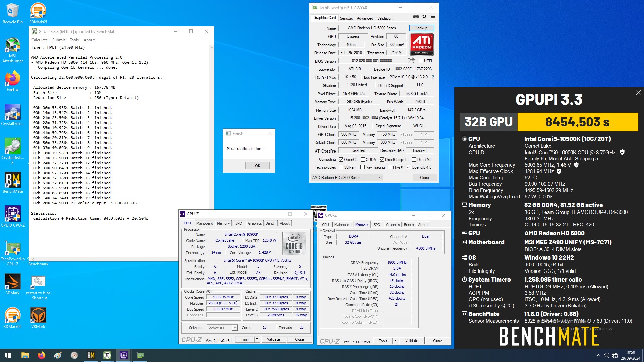Click the GPUPI taskbar icon
This screenshot has height=362, width=644.
107,355
